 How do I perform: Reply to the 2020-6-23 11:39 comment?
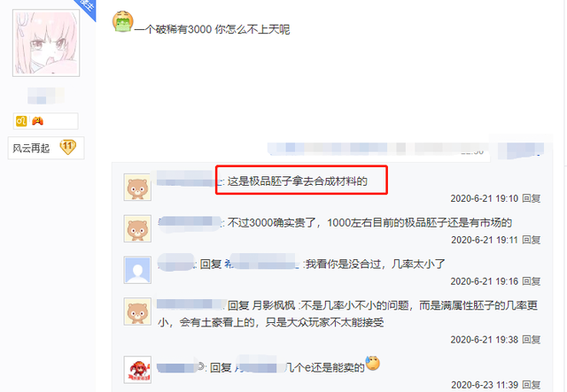point(532,385)
